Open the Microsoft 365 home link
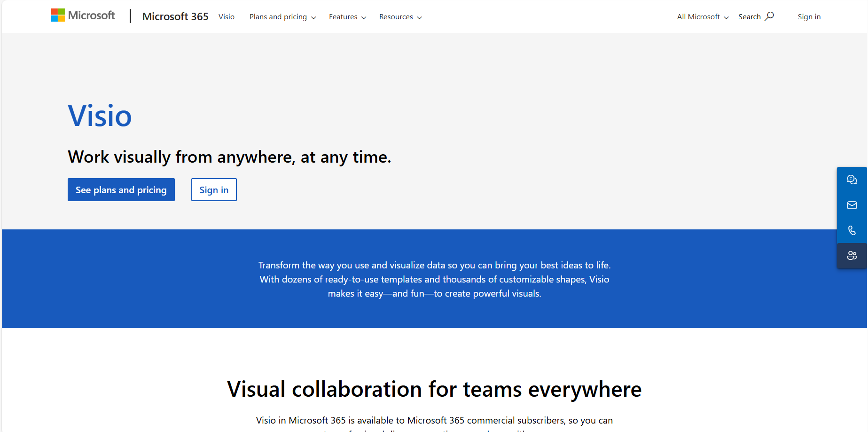The height and width of the screenshot is (432, 868). 175,16
